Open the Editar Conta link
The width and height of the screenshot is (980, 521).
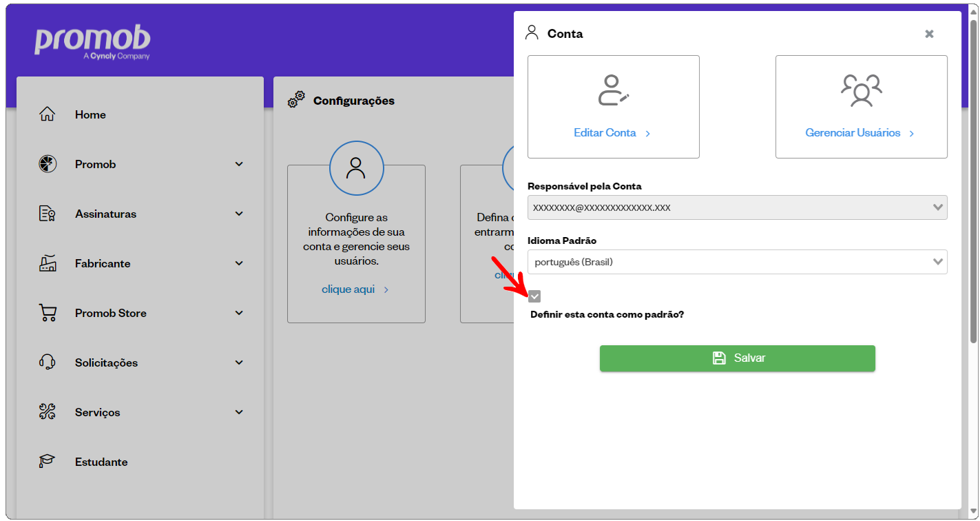612,133
